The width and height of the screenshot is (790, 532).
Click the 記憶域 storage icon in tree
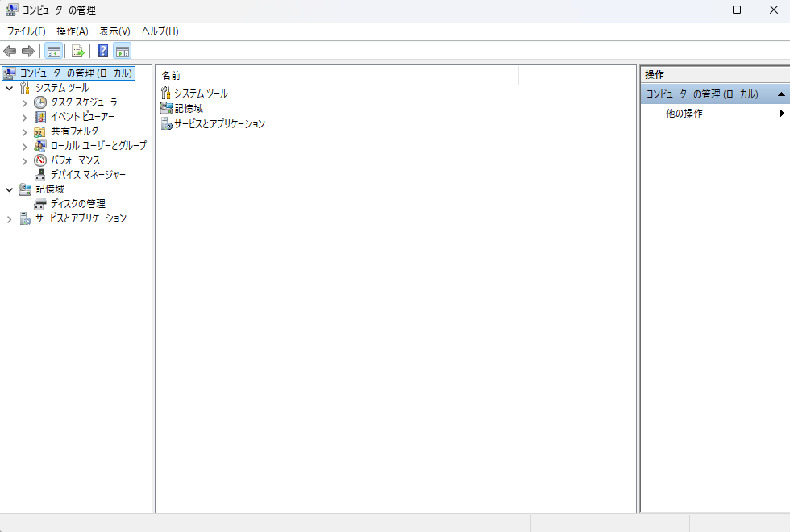coord(25,189)
